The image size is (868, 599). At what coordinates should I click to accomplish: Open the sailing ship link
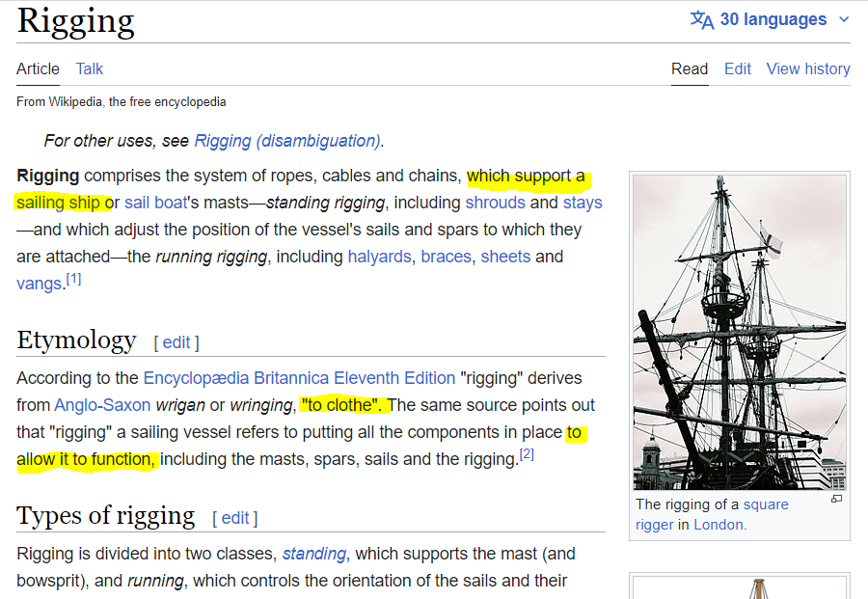coord(58,203)
